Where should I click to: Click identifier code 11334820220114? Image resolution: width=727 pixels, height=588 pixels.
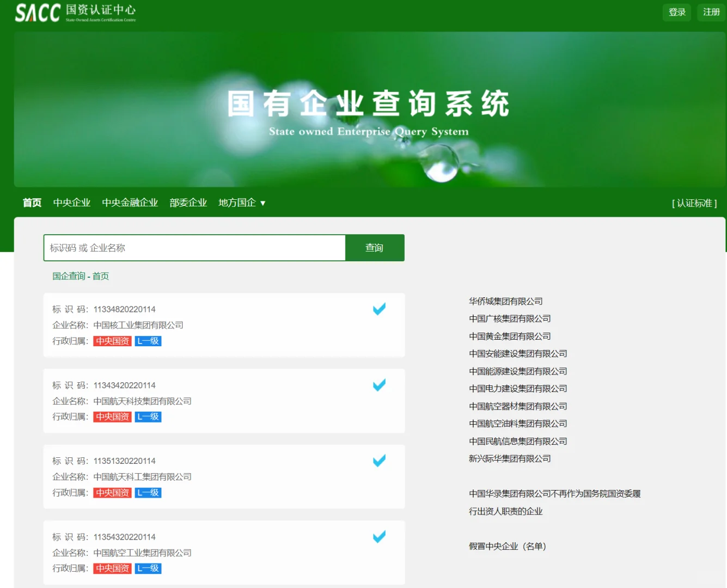click(125, 309)
